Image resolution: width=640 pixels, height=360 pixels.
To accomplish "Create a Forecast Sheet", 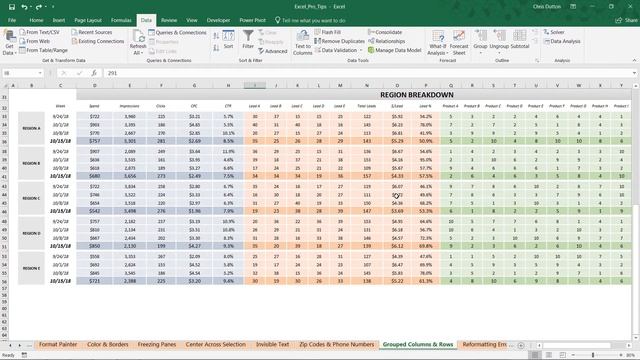I will (459, 43).
